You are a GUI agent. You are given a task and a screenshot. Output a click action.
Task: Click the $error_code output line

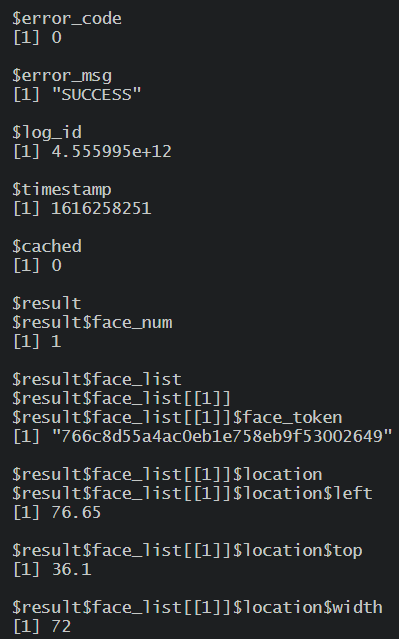click(67, 19)
